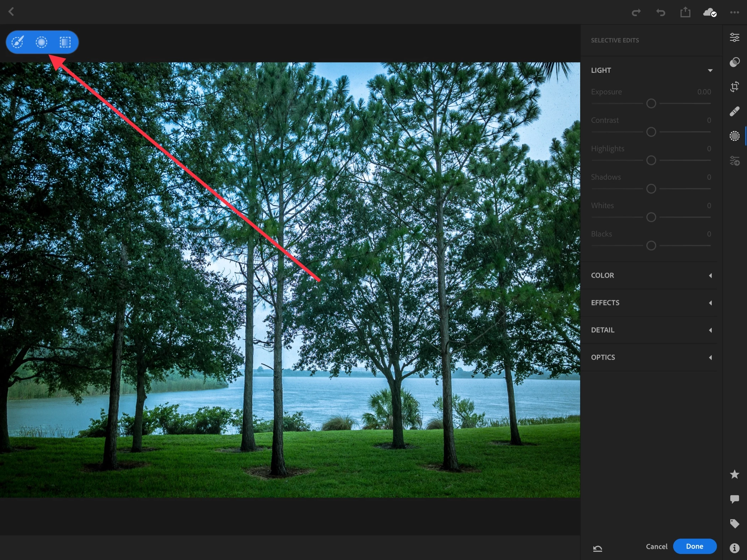747x560 pixels.
Task: Click Cancel to discard selective edits
Action: point(656,546)
